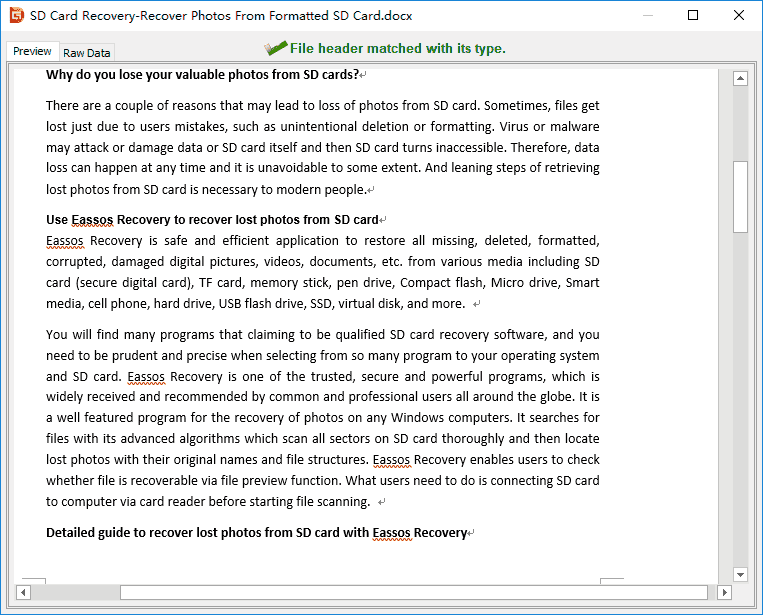Click the horizontal scrollbar left arrow
The image size is (763, 615).
click(x=23, y=592)
